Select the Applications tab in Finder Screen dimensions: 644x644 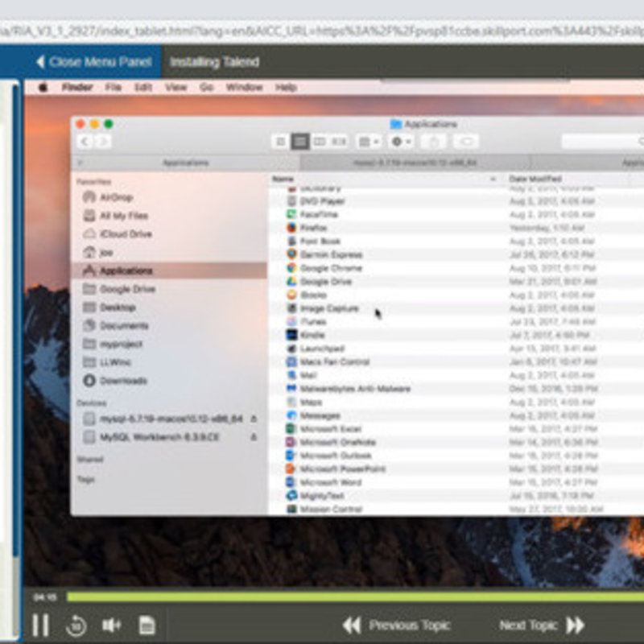(186, 163)
